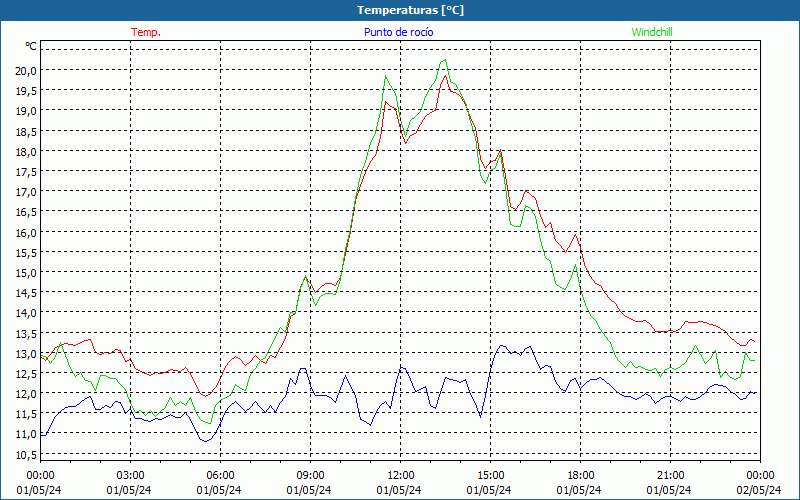This screenshot has height=500, width=800.
Task: Click the '17,0' y-axis value
Action: 26,192
